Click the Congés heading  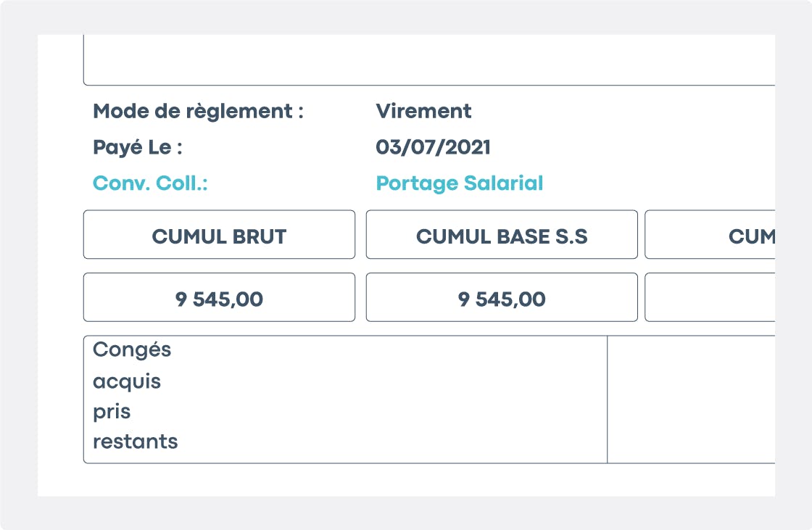(132, 350)
